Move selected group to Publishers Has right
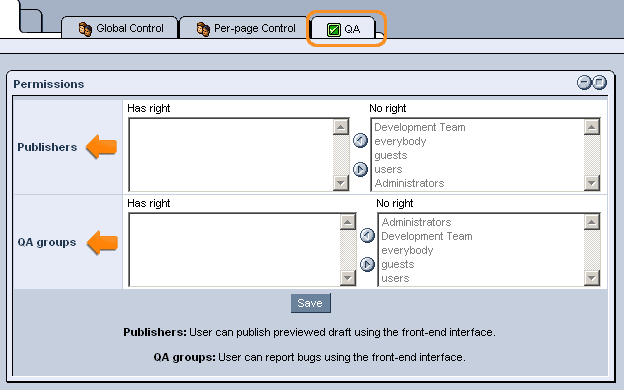Viewport: 624px width, 390px height. (360, 140)
